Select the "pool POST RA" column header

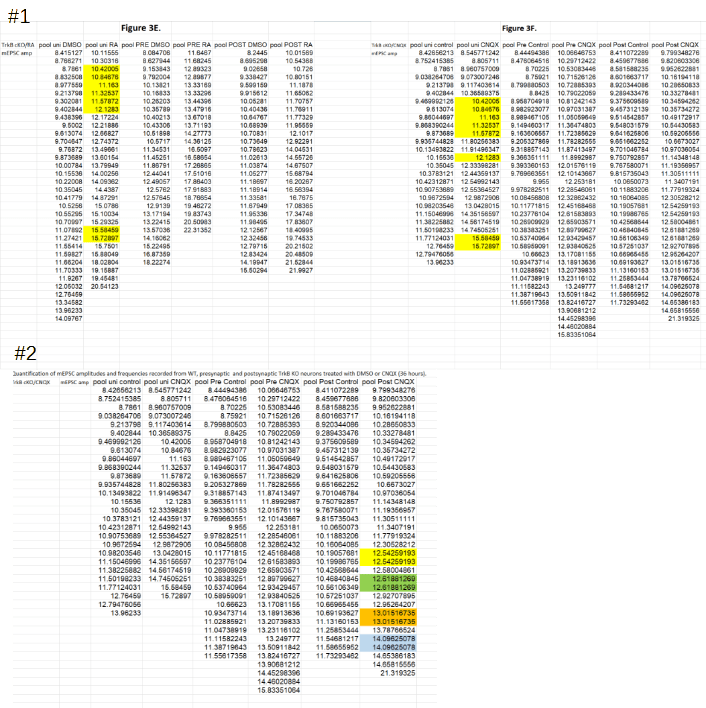tap(299, 46)
